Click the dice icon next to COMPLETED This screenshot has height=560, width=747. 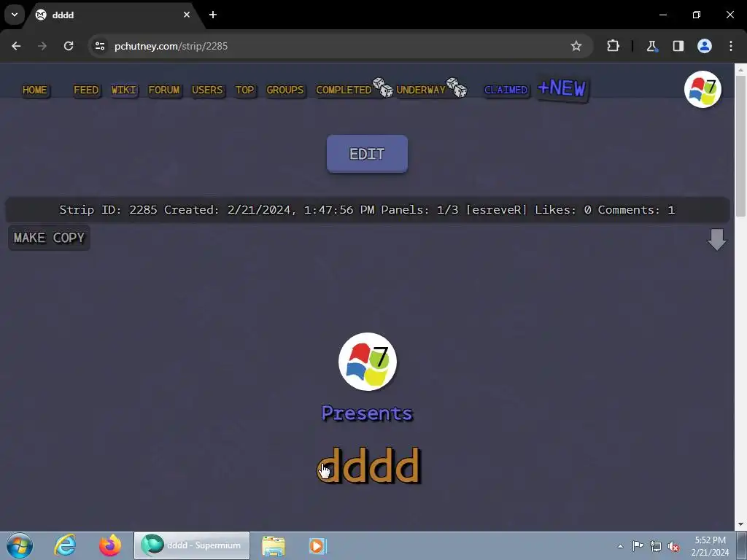[382, 87]
